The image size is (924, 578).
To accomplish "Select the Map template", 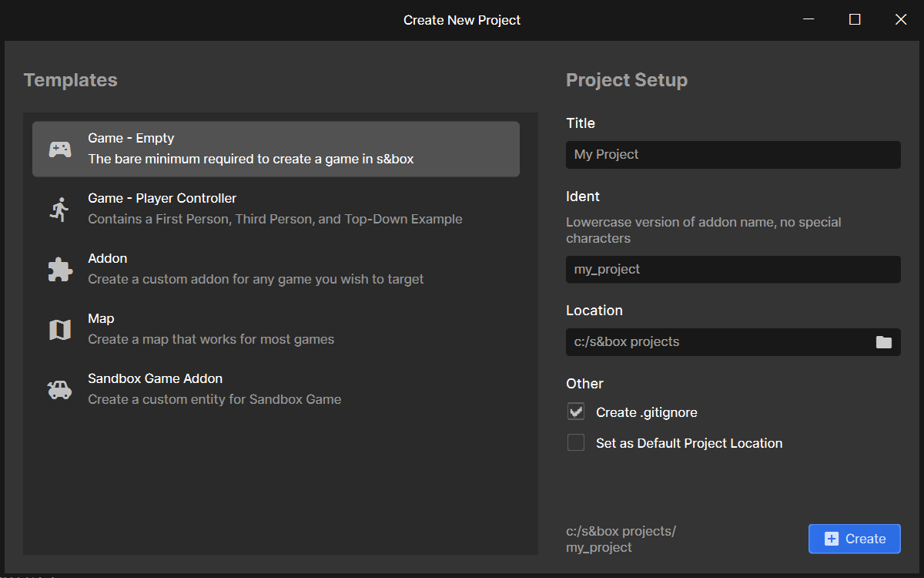I will (x=276, y=329).
